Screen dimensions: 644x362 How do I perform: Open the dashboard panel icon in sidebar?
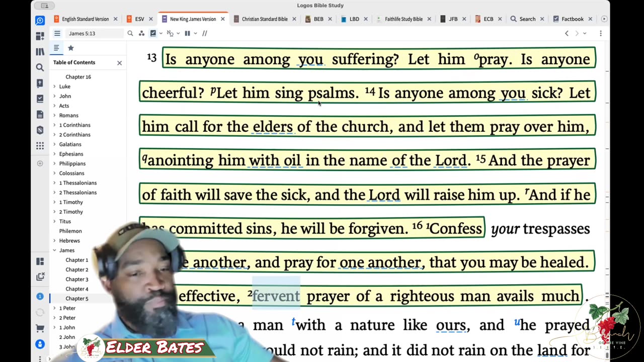click(x=40, y=36)
